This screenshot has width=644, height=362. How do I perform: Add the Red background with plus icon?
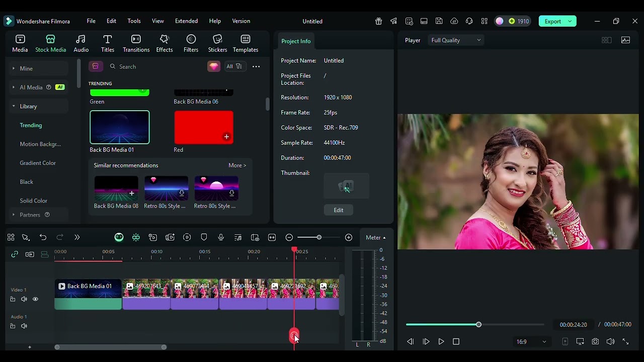(226, 137)
